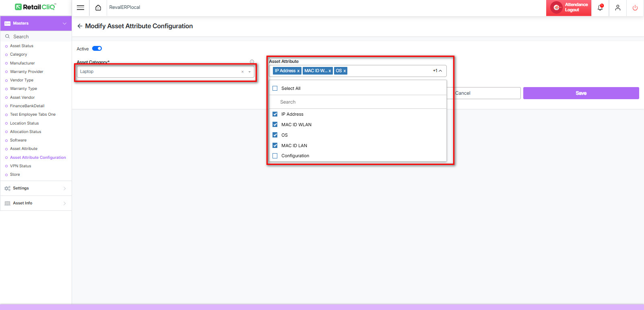Viewport: 644px width, 310px height.
Task: Click the back arrow beside page title
Action: pos(80,26)
